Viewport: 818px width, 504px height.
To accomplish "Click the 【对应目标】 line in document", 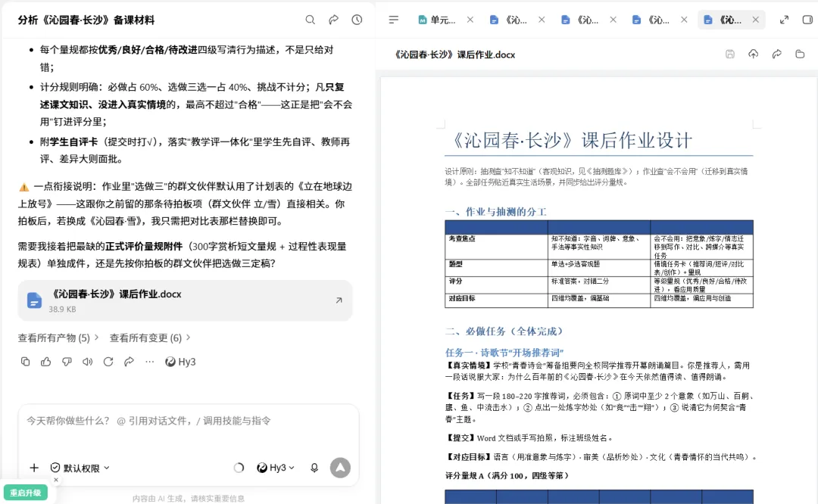I will [x=601, y=456].
